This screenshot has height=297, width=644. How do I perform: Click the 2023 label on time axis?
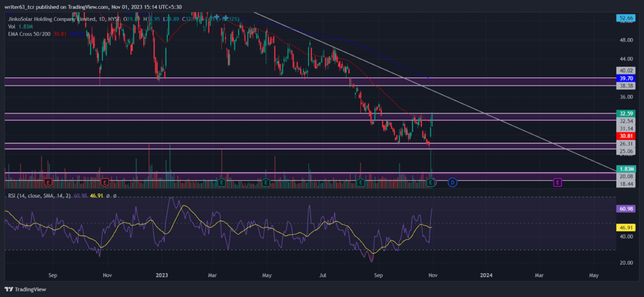(162, 274)
